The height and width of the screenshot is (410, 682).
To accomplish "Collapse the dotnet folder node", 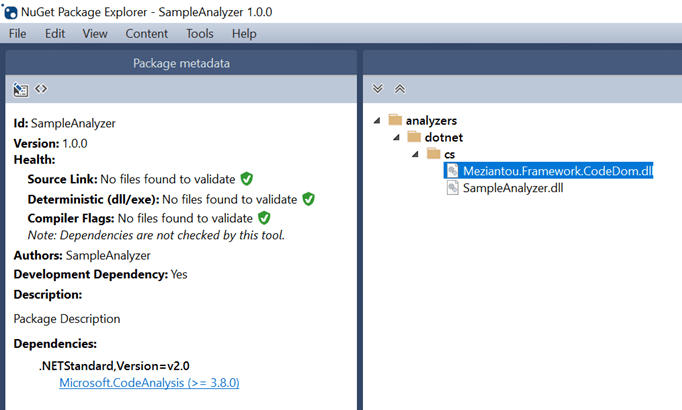I will (x=395, y=137).
